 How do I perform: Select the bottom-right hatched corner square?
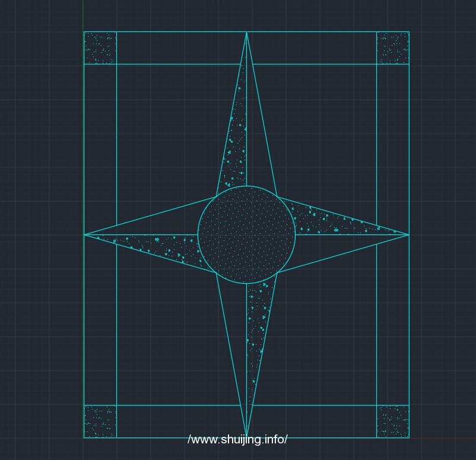click(393, 421)
